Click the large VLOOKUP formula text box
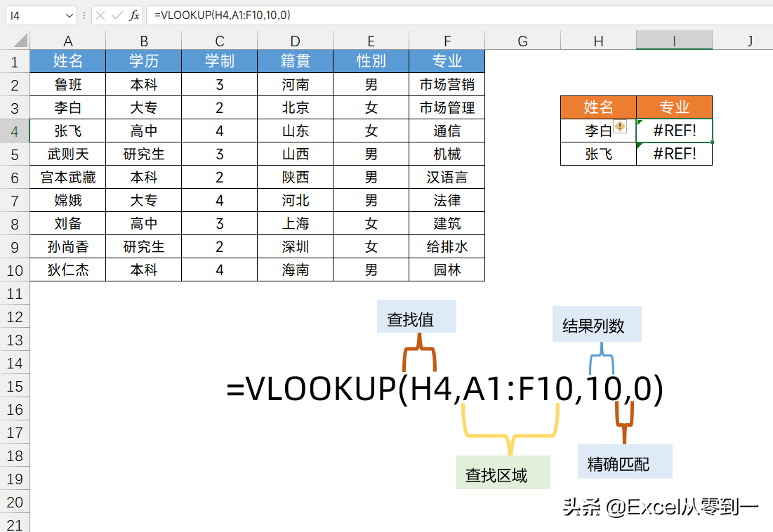 [x=445, y=389]
